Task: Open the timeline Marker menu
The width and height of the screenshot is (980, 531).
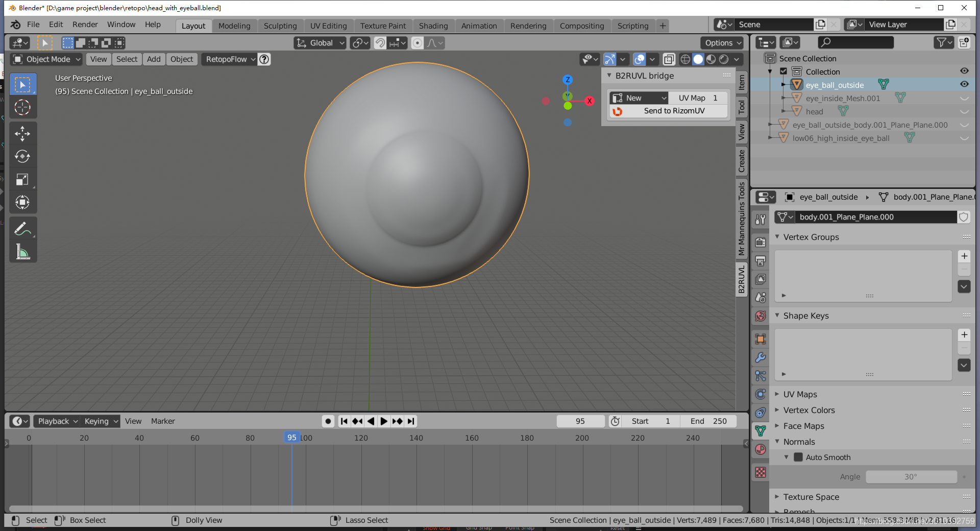Action: click(x=163, y=421)
